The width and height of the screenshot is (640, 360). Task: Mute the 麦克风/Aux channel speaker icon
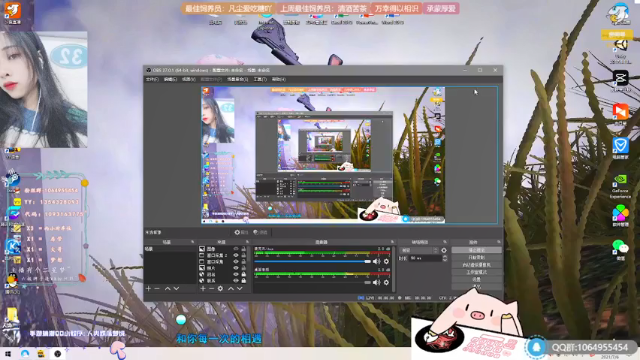pyautogui.click(x=376, y=261)
